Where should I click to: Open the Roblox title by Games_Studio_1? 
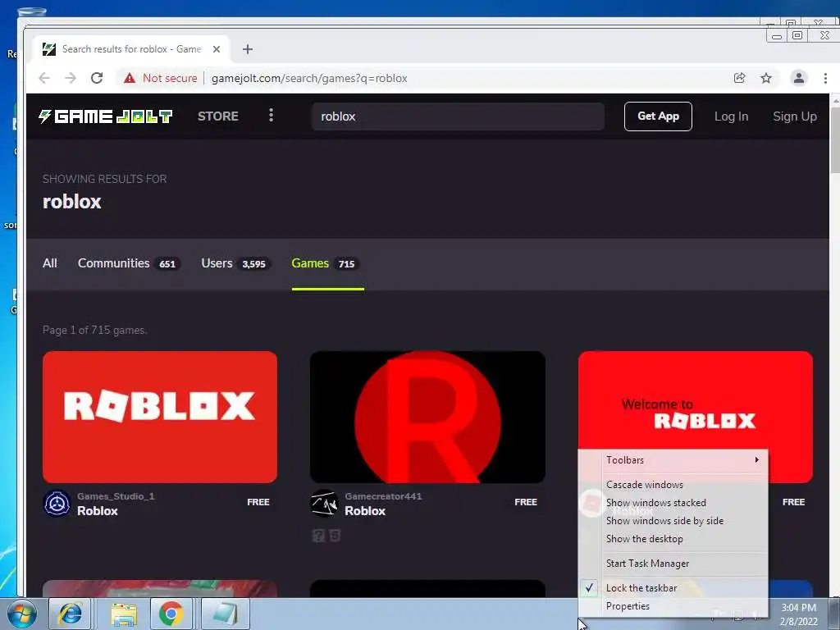coord(98,511)
